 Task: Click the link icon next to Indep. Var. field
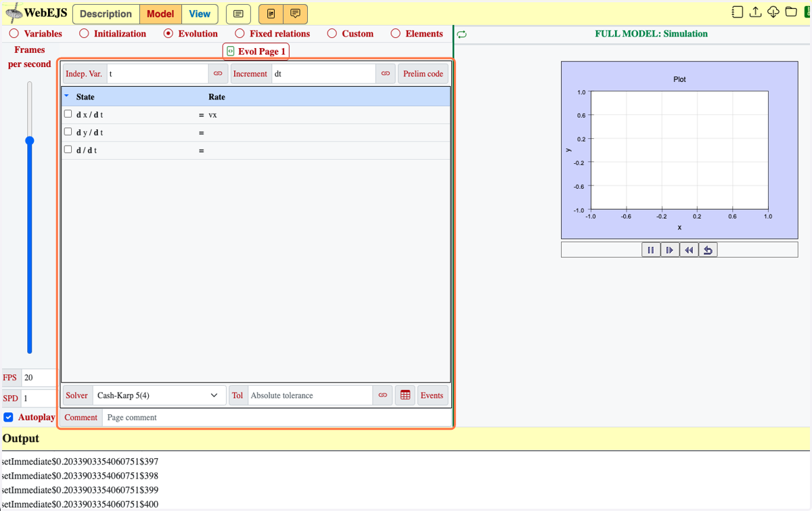(x=218, y=74)
